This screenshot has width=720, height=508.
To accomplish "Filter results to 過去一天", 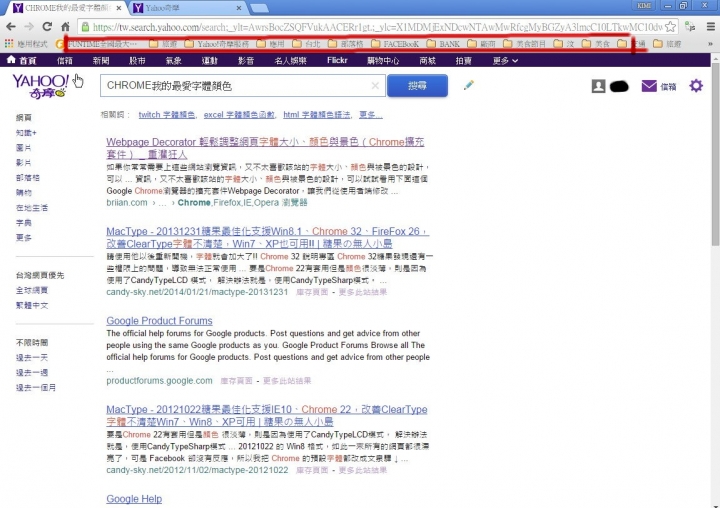I will [x=32, y=357].
